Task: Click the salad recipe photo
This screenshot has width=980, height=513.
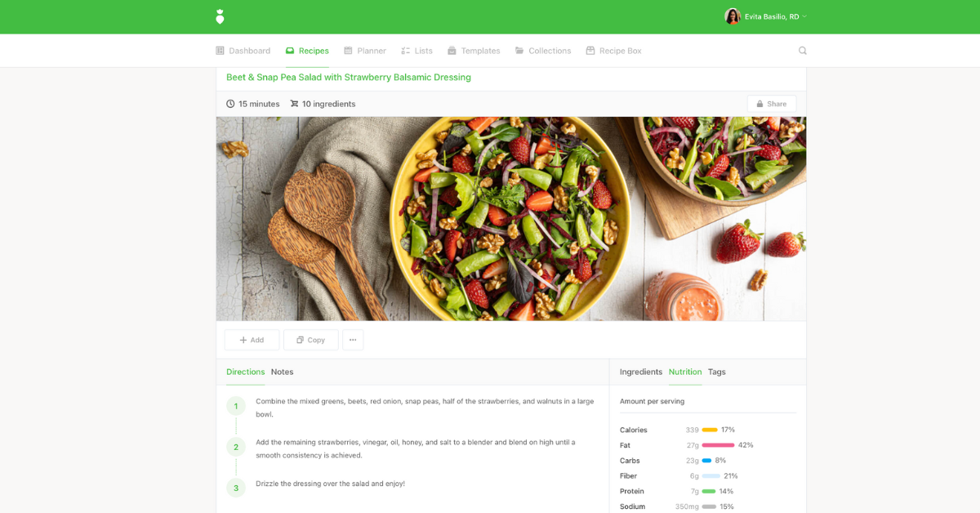Action: pos(511,218)
